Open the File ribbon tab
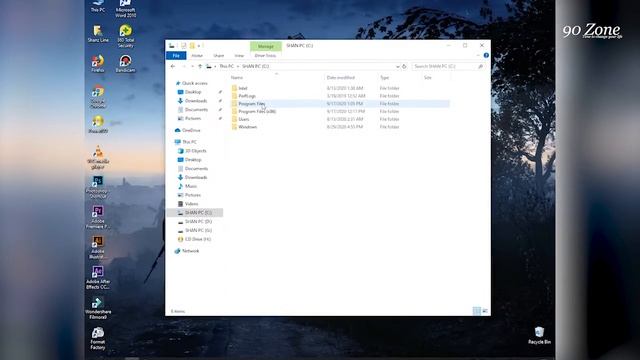The height and width of the screenshot is (360, 640). point(176,56)
